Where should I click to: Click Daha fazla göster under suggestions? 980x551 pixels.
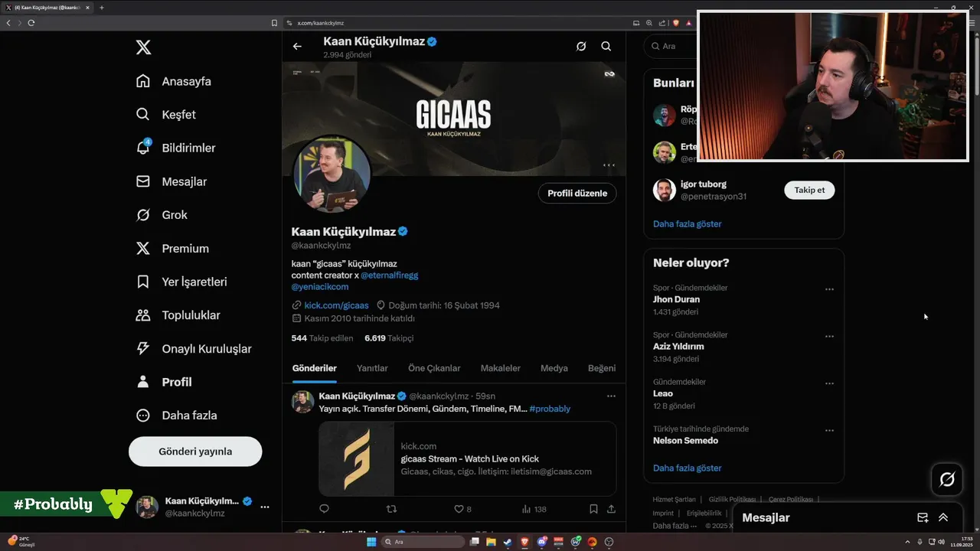(x=688, y=224)
